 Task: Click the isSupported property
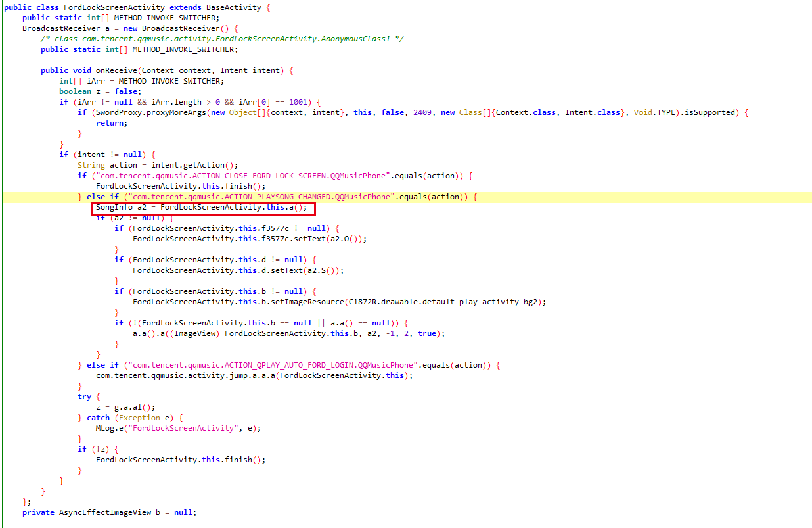[x=712, y=112]
